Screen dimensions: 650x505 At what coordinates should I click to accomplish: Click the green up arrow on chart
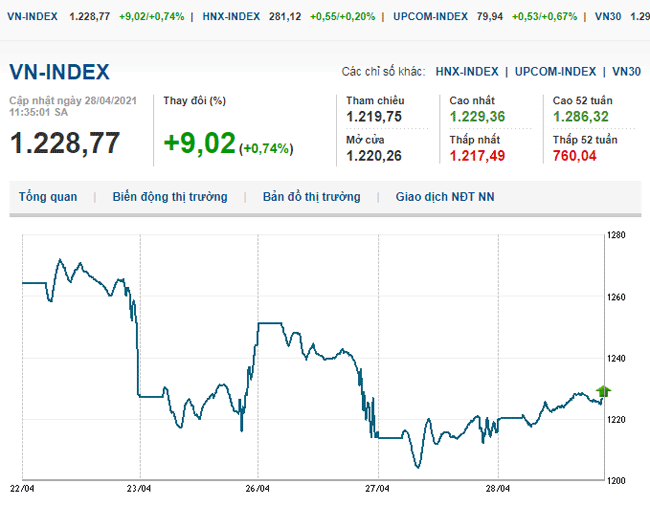tap(603, 391)
